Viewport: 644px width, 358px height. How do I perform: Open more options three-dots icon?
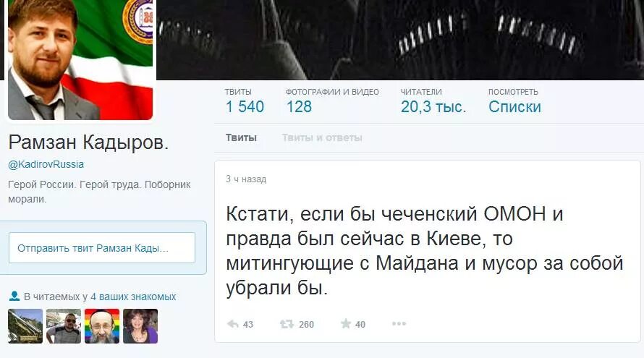(399, 324)
